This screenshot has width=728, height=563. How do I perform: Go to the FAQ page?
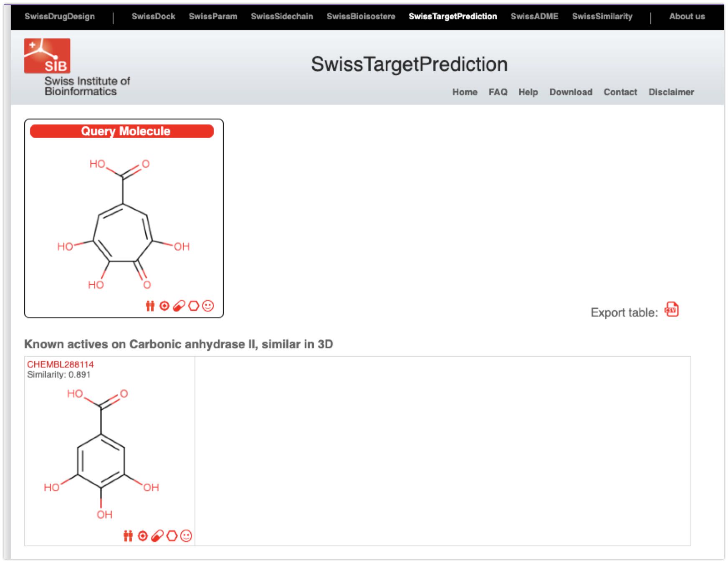[498, 92]
